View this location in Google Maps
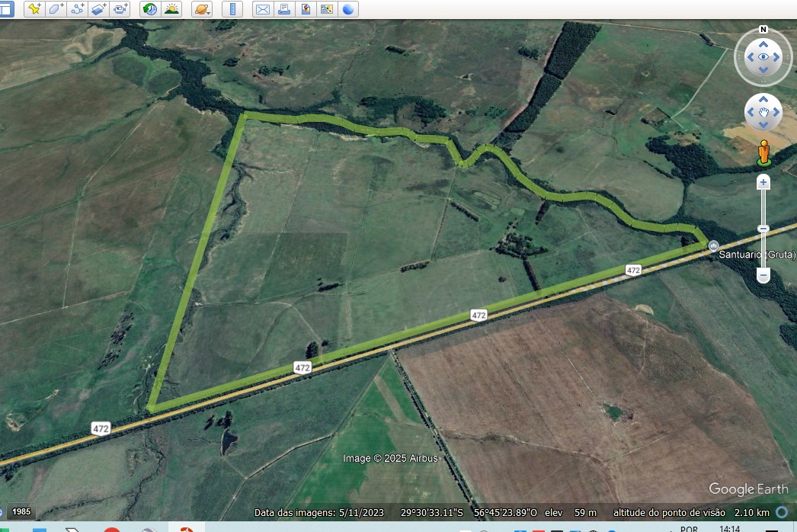 (x=327, y=8)
